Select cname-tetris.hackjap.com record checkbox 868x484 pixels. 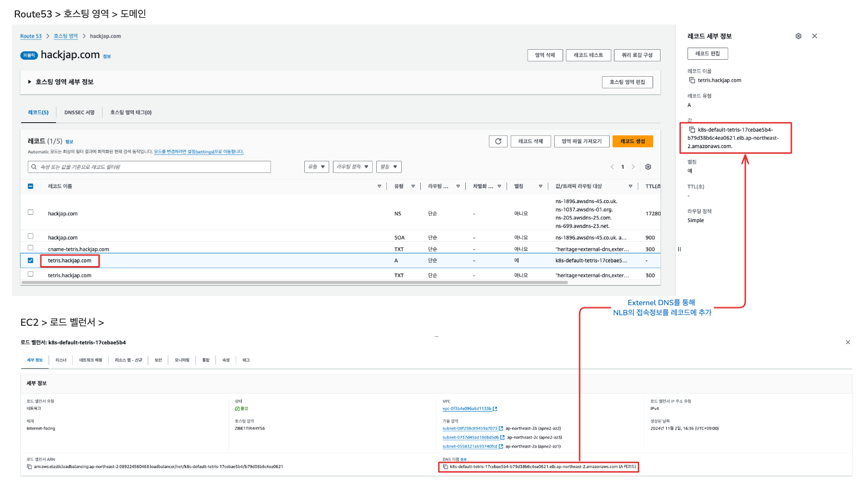(30, 248)
